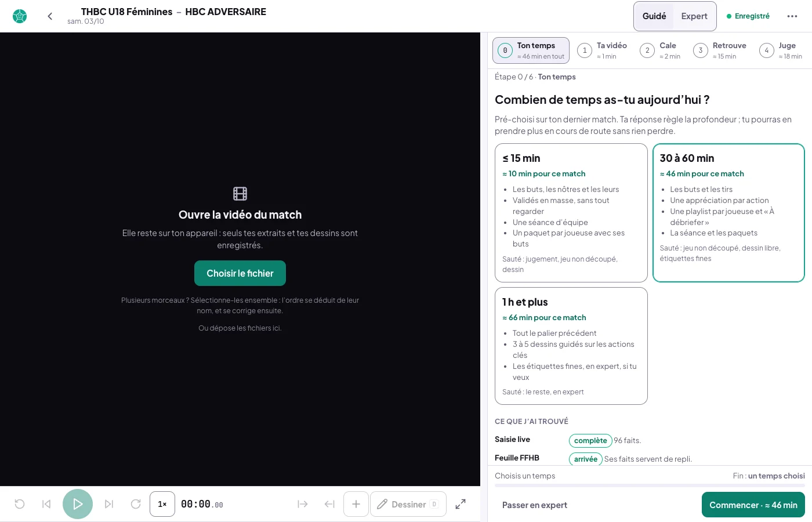
Task: Activate the Dessiner drawing tool
Action: pos(408,504)
